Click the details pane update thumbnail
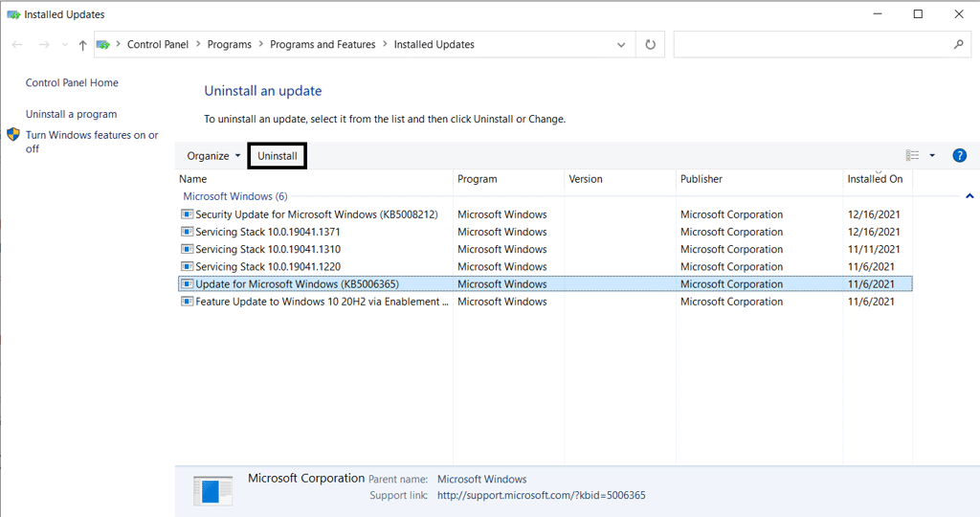Image resolution: width=980 pixels, height=517 pixels. [213, 491]
